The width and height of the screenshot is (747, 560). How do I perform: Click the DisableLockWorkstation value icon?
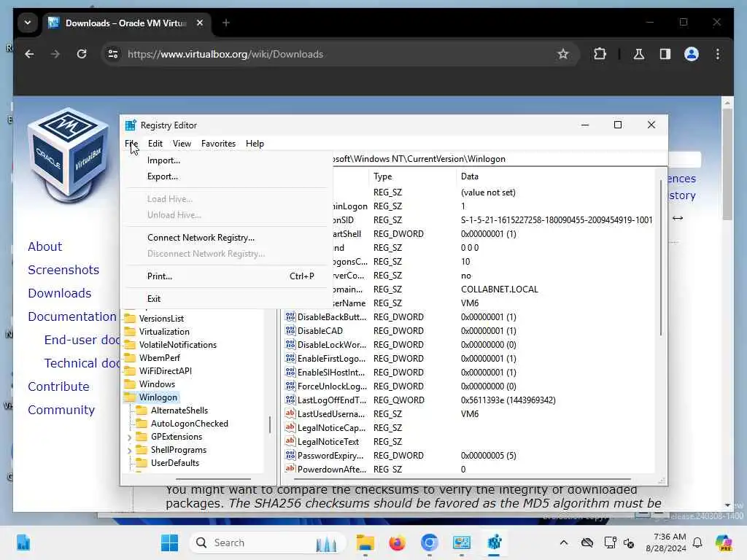290,344
